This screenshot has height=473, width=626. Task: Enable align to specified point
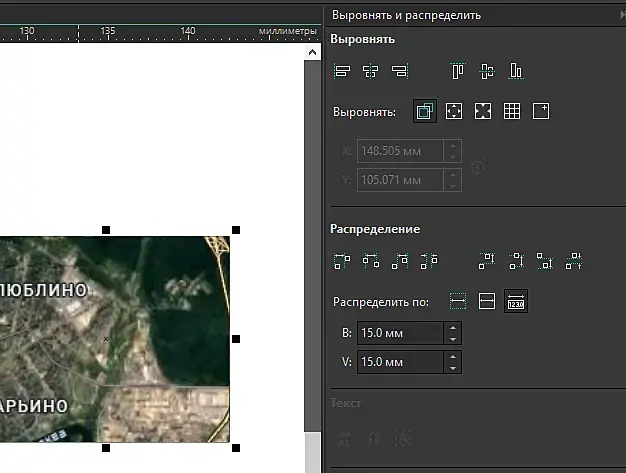[x=541, y=112]
